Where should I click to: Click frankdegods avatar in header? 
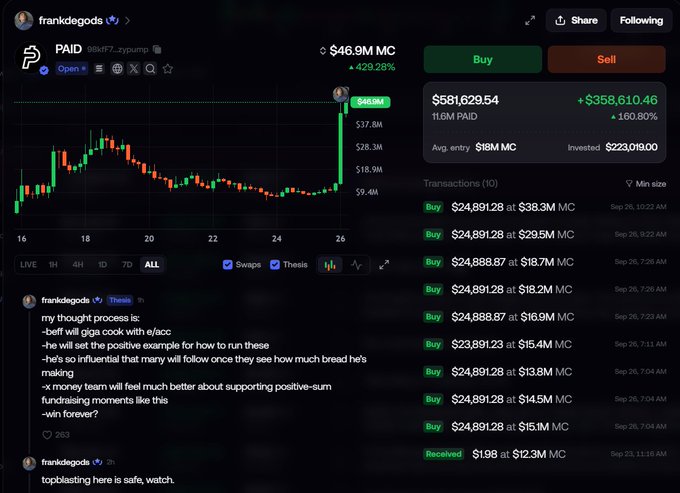pyautogui.click(x=24, y=20)
